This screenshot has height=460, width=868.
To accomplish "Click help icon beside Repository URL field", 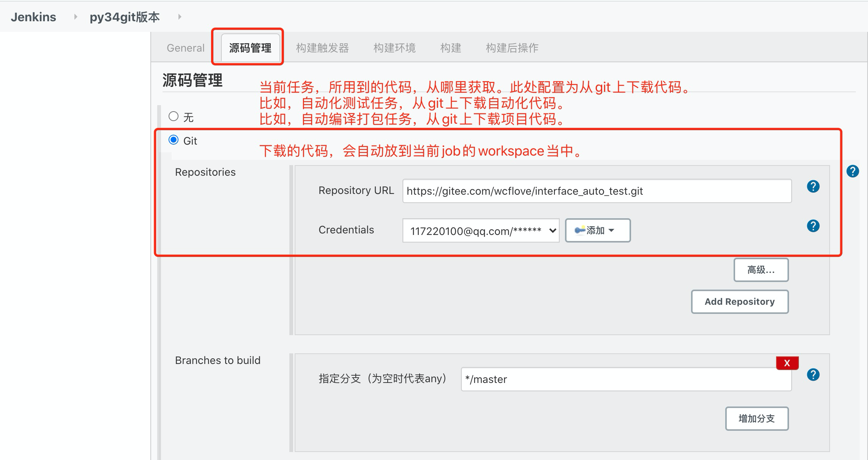I will coord(813,186).
